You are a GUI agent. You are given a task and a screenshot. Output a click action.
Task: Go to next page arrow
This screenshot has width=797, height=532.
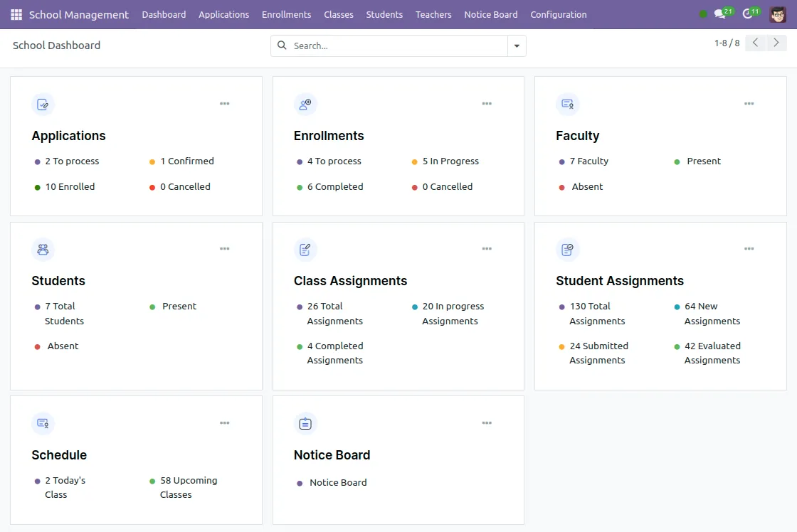click(x=776, y=43)
